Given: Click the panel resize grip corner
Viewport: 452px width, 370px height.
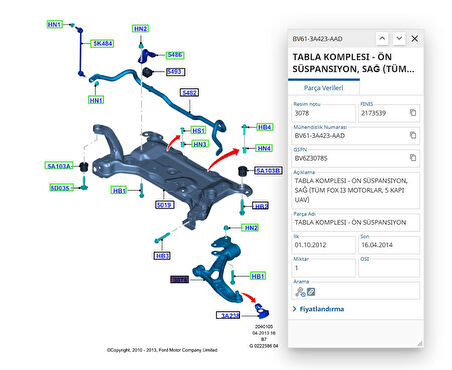Looking at the screenshot, I should coord(420,343).
